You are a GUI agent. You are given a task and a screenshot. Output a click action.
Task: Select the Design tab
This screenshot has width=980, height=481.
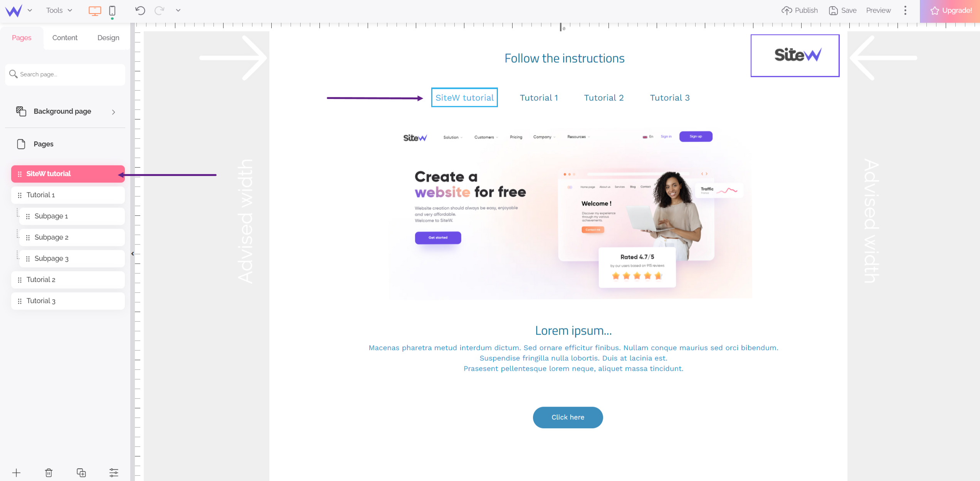coord(108,37)
